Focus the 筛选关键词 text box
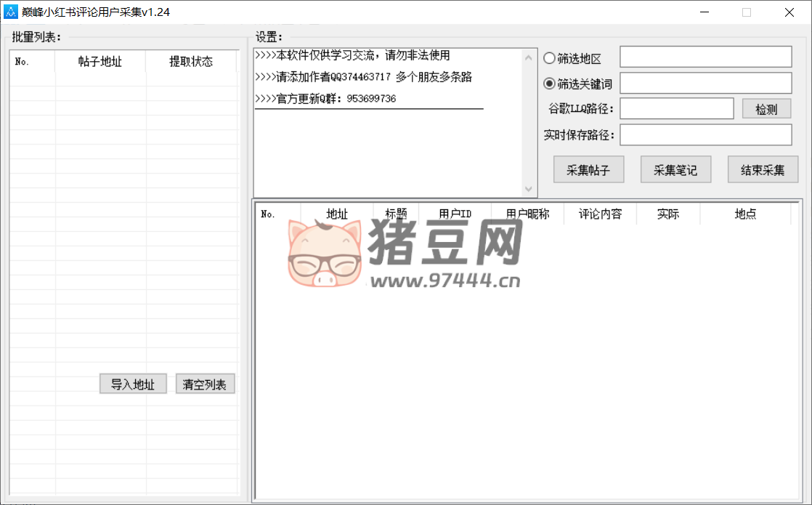Screen dimensions: 812x505 pos(706,83)
